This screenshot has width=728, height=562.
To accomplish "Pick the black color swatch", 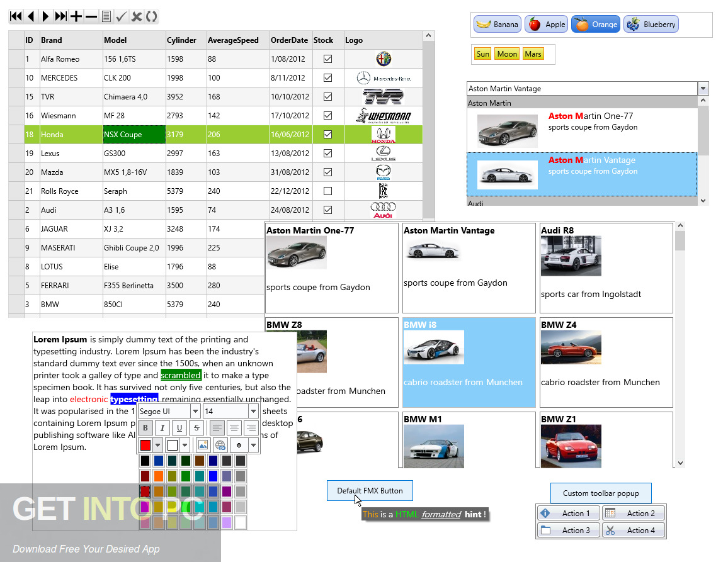I will 145,461.
